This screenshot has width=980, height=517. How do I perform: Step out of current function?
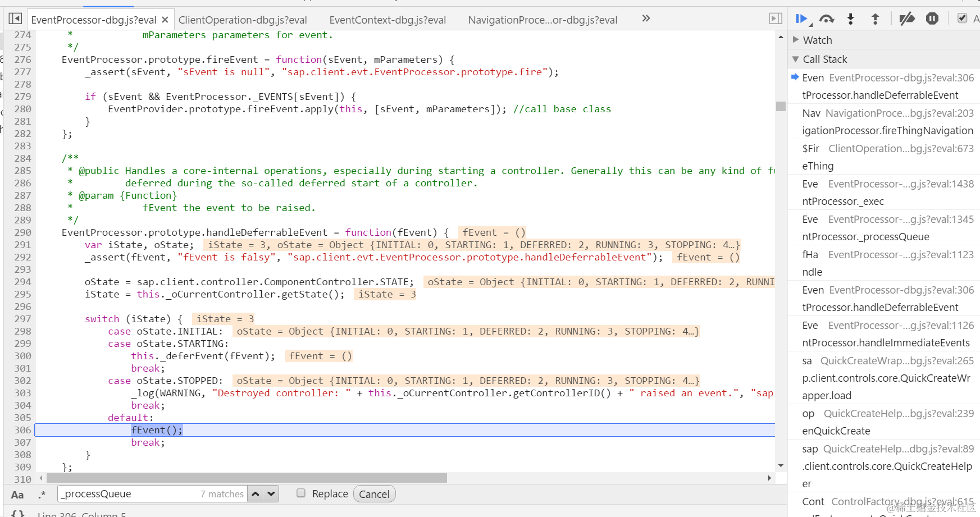pyautogui.click(x=875, y=19)
